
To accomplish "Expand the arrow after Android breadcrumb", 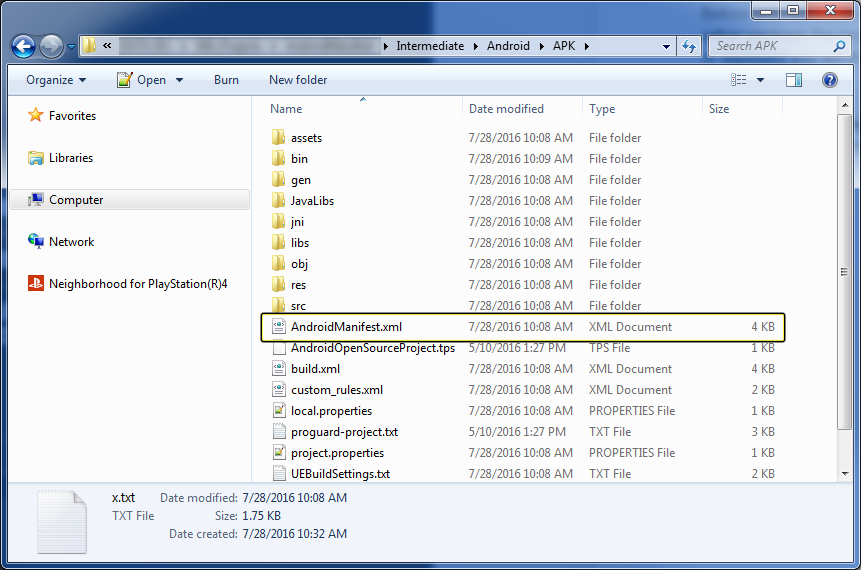I will point(541,47).
